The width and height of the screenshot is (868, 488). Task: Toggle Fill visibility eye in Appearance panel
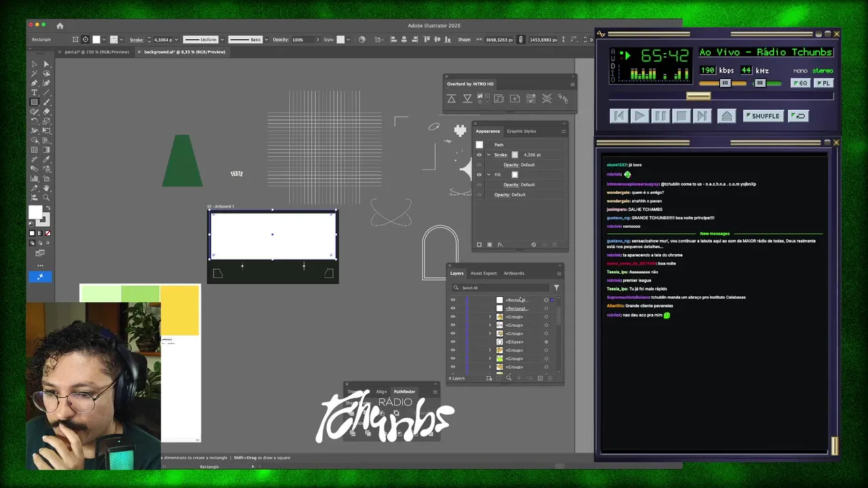[x=479, y=175]
